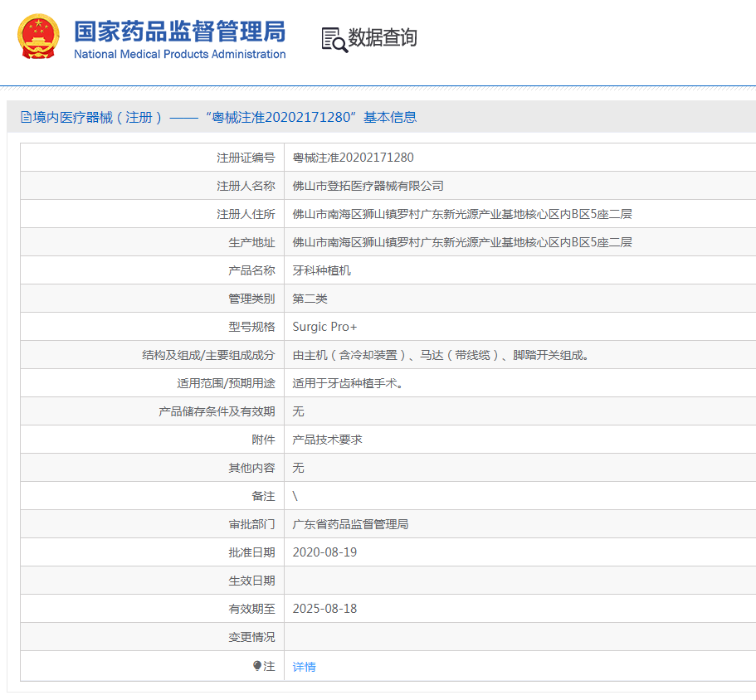Click the 生效日期 label

251,581
